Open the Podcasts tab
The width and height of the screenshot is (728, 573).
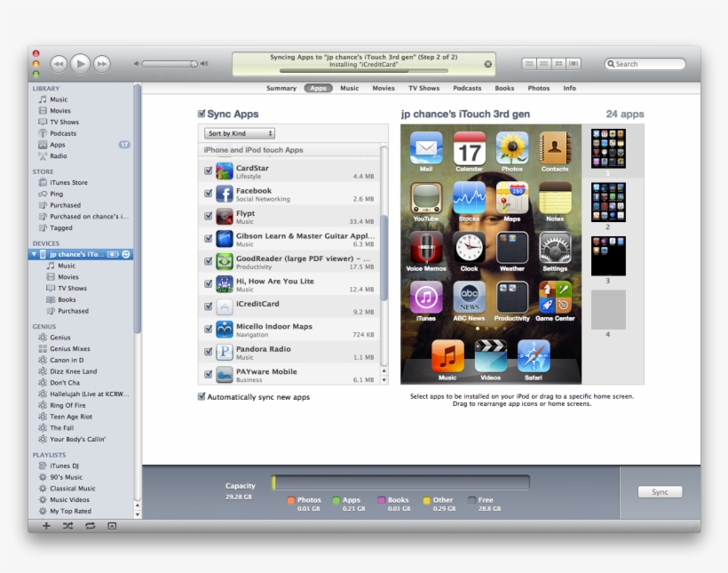467,88
